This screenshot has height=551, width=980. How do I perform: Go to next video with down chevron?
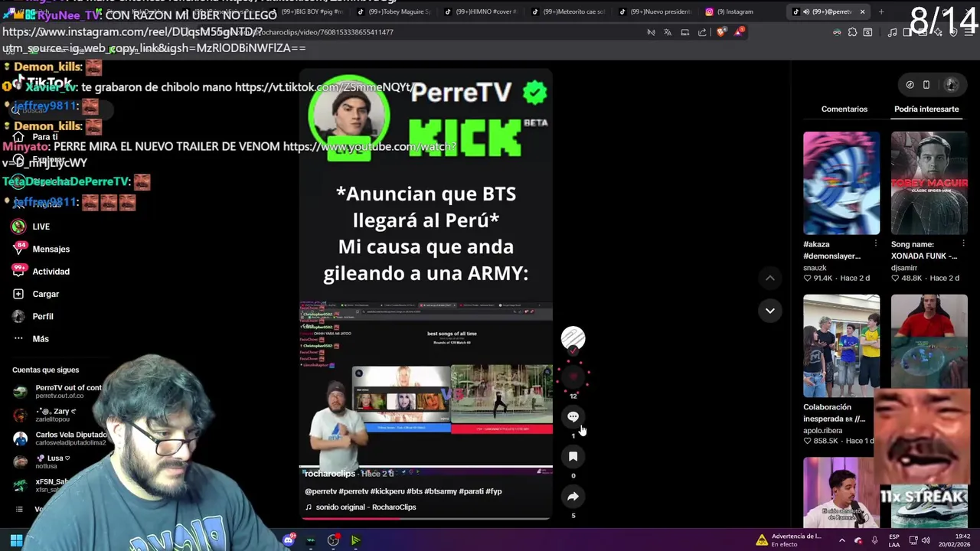pos(770,311)
